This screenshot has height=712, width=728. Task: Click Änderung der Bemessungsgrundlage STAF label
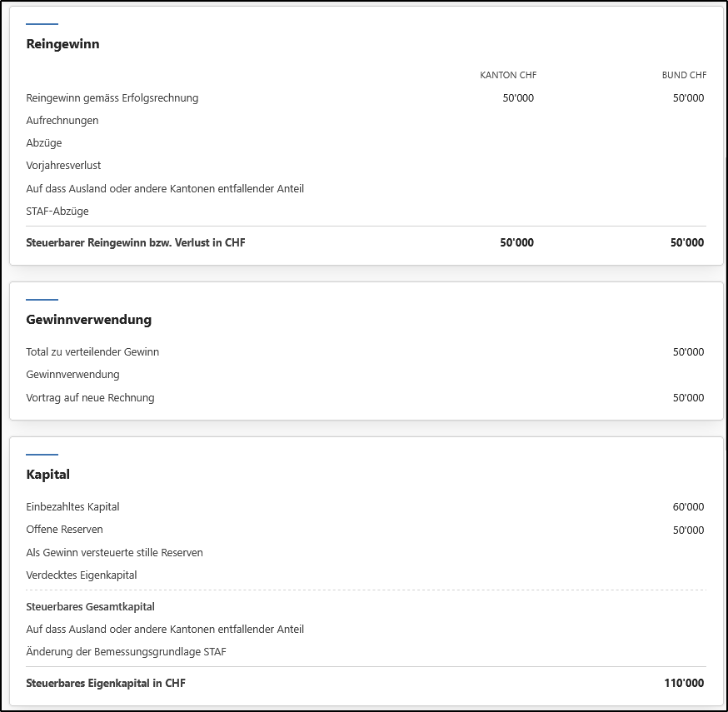click(127, 652)
